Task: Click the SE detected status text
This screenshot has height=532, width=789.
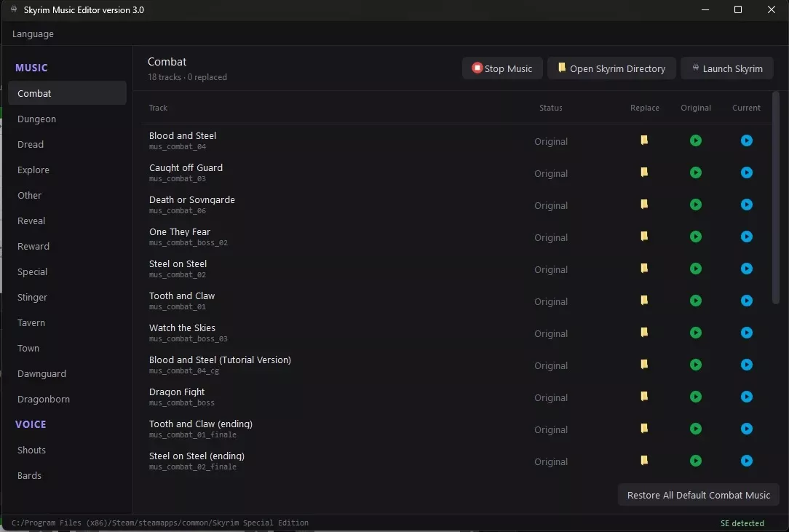Action: point(742,523)
